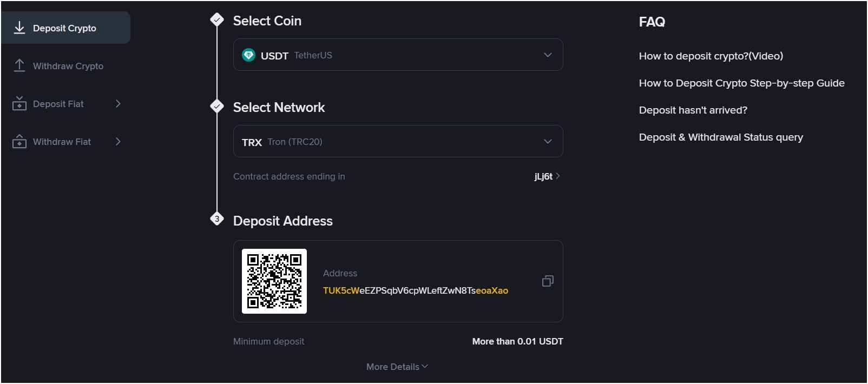868x384 pixels.
Task: Select the Withdraw Crypto upload icon
Action: click(19, 65)
